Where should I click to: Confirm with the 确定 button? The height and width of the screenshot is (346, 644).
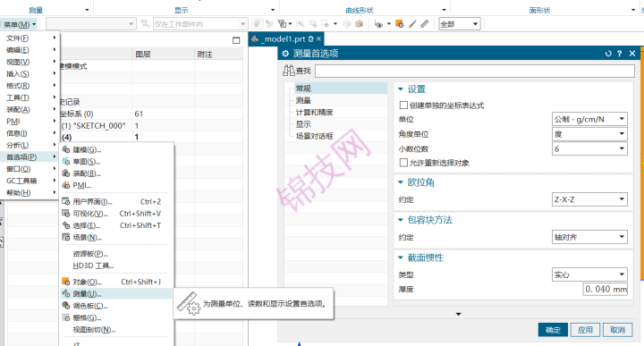point(553,330)
